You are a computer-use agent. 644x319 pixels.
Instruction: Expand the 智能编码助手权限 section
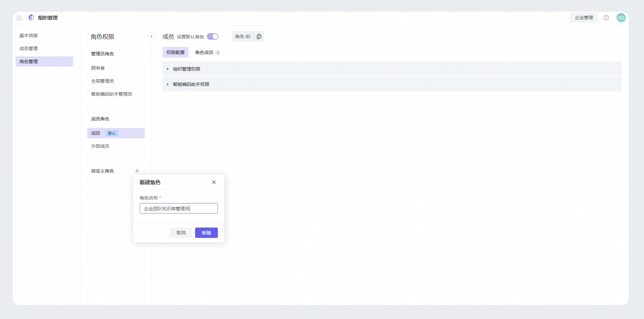point(191,84)
